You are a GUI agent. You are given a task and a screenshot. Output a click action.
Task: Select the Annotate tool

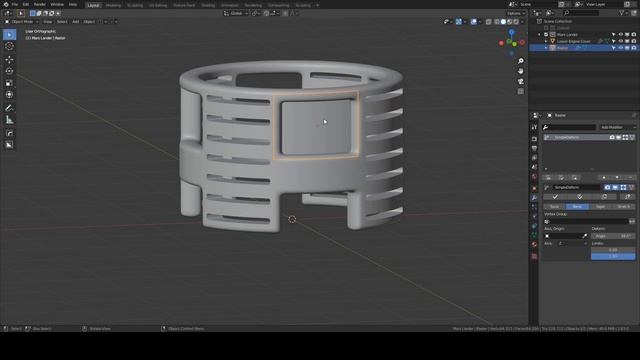[9, 108]
